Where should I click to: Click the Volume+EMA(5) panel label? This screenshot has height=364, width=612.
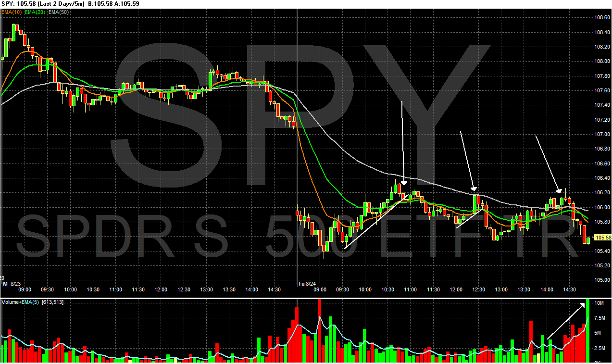(x=33, y=302)
